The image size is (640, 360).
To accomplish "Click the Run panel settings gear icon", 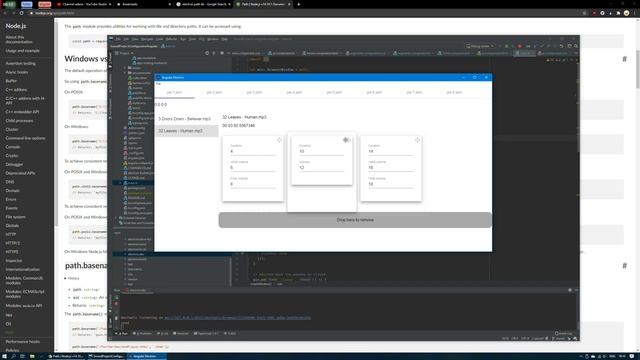I will coord(570,290).
